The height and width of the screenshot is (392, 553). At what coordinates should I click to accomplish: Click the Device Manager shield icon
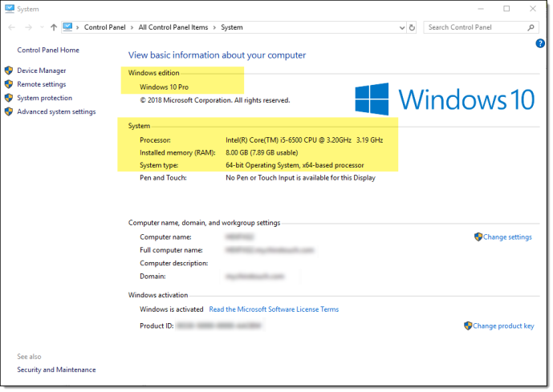coord(9,71)
